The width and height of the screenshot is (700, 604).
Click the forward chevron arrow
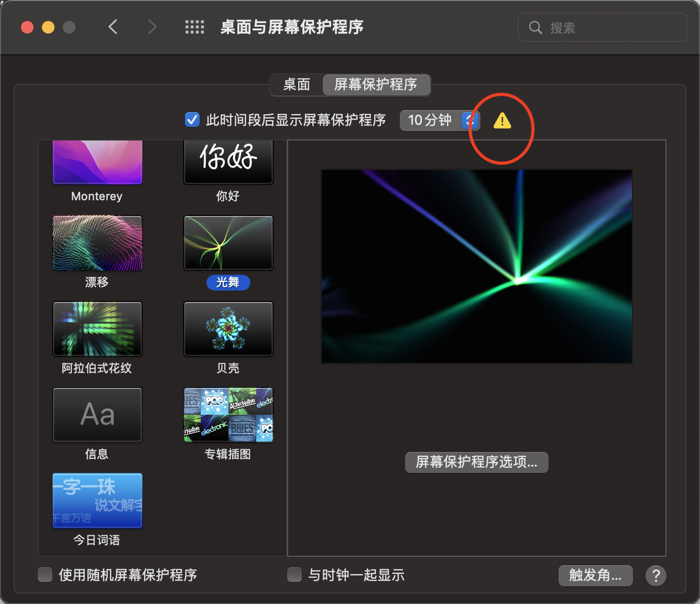click(x=152, y=27)
